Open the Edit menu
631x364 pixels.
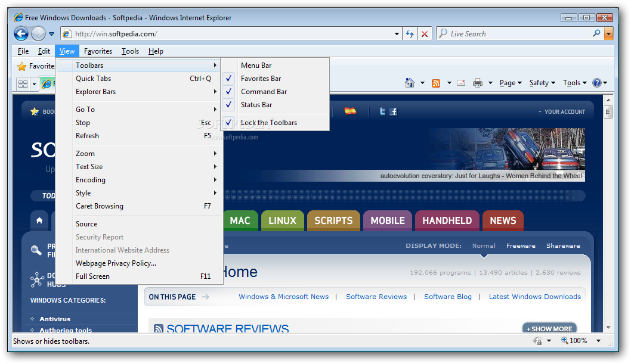click(x=44, y=51)
